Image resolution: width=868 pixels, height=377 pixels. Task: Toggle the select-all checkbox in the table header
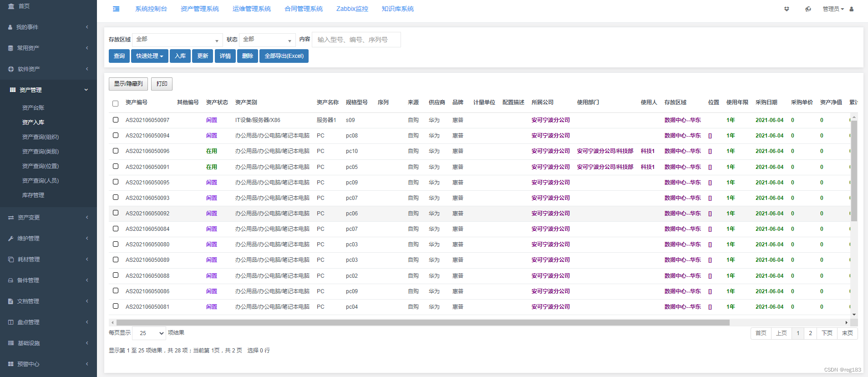(116, 103)
